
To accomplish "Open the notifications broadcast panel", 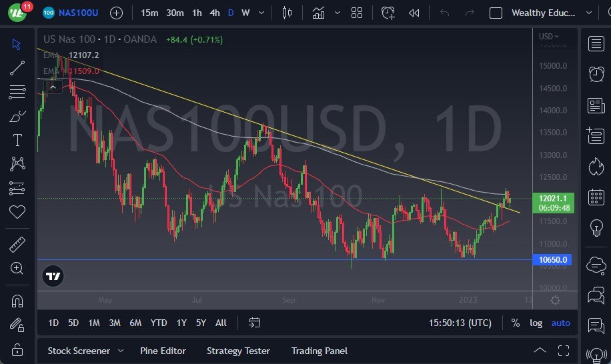I will click(x=596, y=355).
